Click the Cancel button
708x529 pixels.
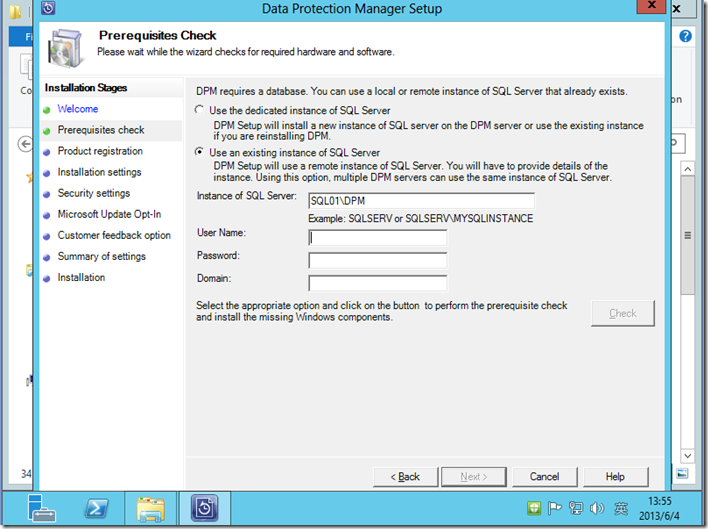[x=545, y=477]
